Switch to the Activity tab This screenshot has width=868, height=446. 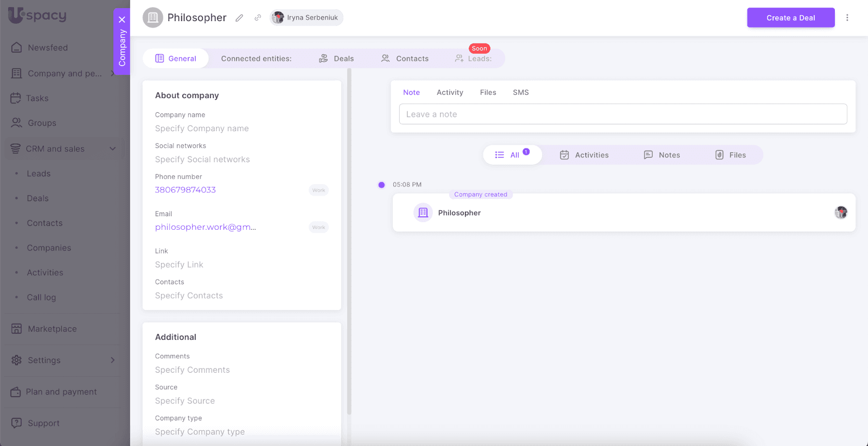(450, 93)
